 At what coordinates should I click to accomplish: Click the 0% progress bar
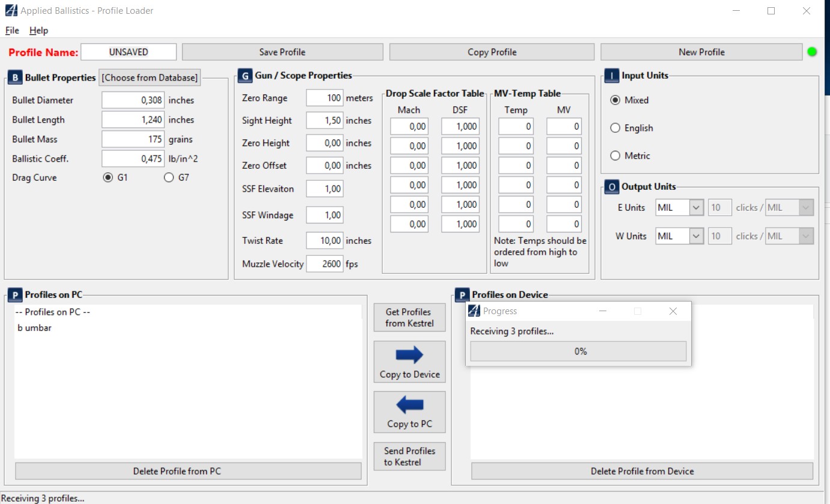pyautogui.click(x=578, y=351)
